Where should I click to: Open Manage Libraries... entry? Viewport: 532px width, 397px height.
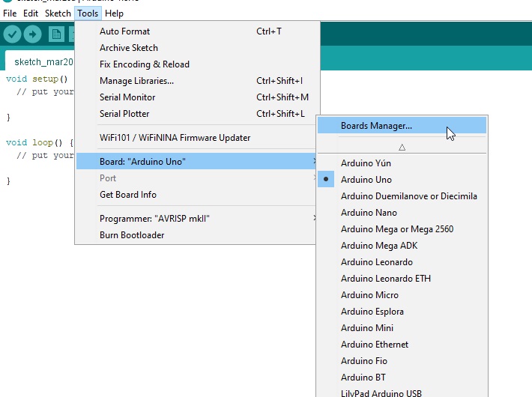coord(196,81)
